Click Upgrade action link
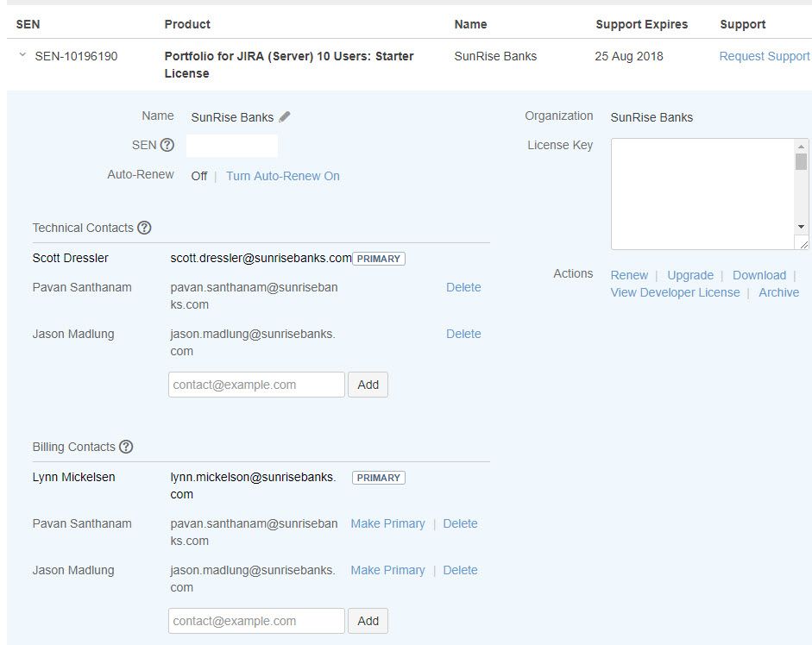 pos(690,275)
